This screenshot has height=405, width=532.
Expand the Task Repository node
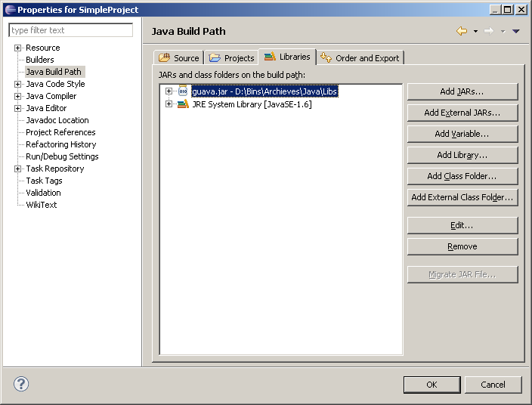click(17, 168)
